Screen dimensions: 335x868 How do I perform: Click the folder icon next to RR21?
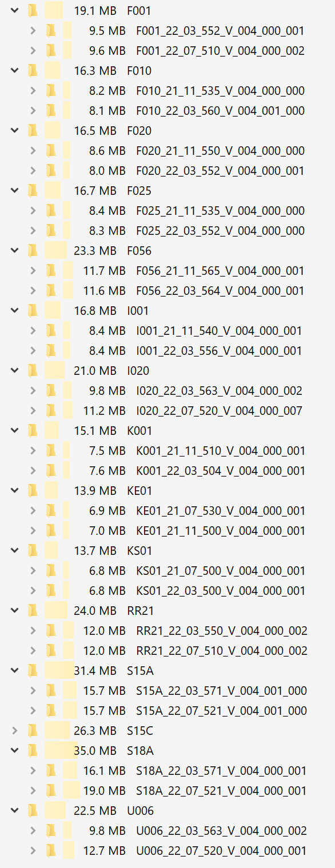[33, 610]
